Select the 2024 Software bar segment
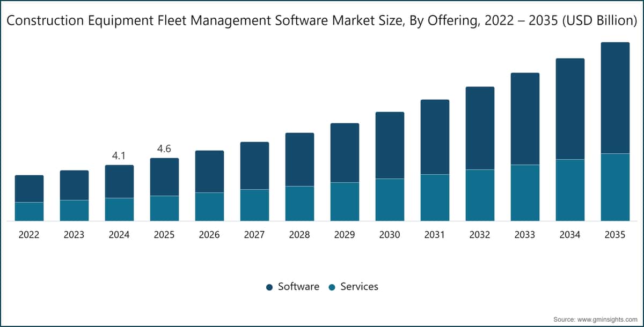The height and width of the screenshot is (327, 644). click(119, 182)
